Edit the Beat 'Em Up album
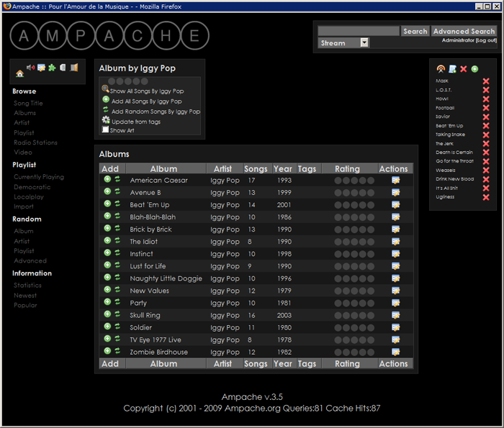This screenshot has height=428, width=504. tap(396, 204)
